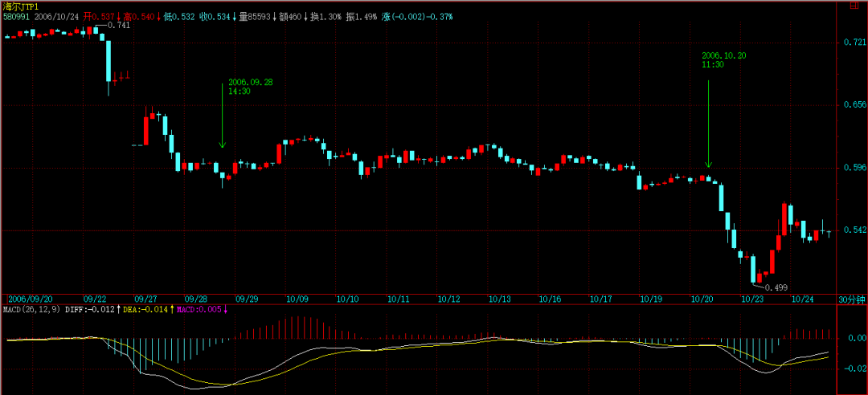Click the turnover rate 换1.30%

[x=325, y=17]
